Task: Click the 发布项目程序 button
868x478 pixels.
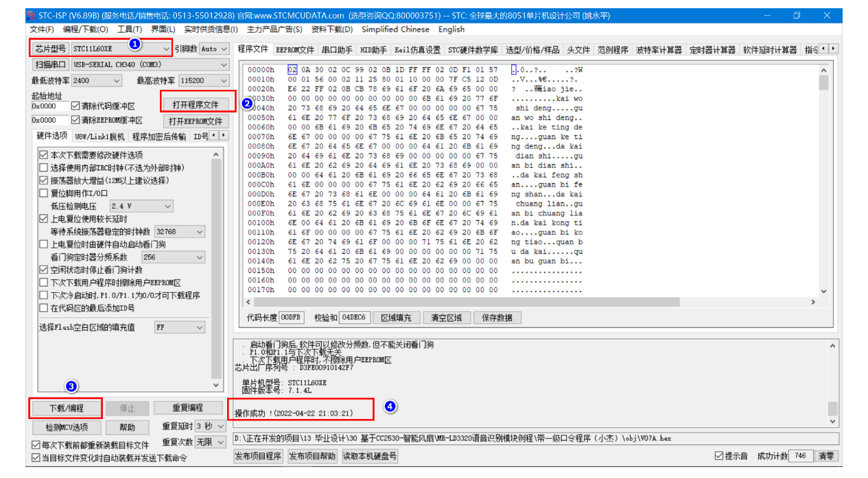Action: pos(258,456)
